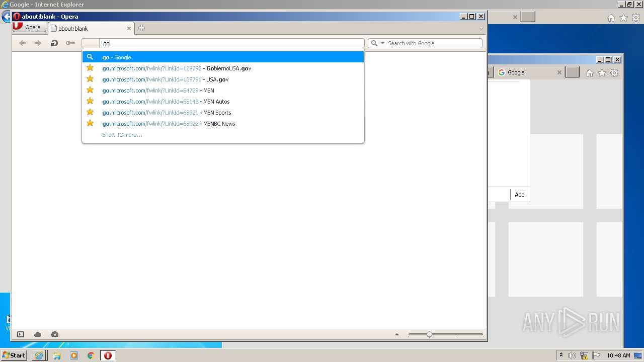Click the 10:48 AM system clock
644x362 pixels.
pyautogui.click(x=618, y=355)
